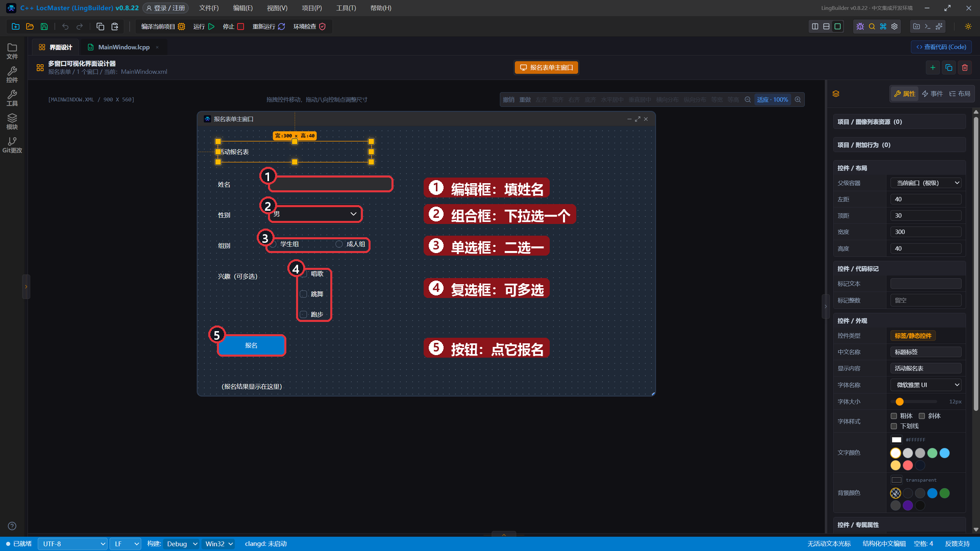Viewport: 980px width, 551px height.
Task: Switch to the MainWindow.lcpp tab
Action: (124, 47)
